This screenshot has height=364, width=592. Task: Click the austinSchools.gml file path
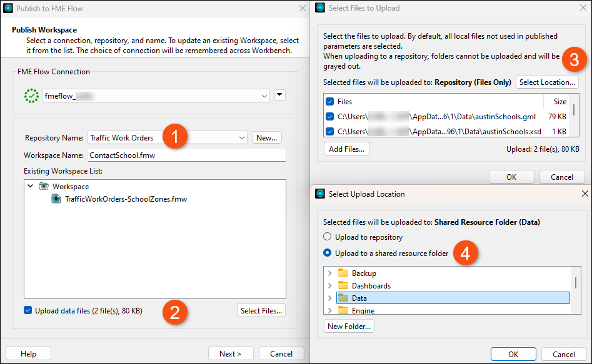(436, 117)
